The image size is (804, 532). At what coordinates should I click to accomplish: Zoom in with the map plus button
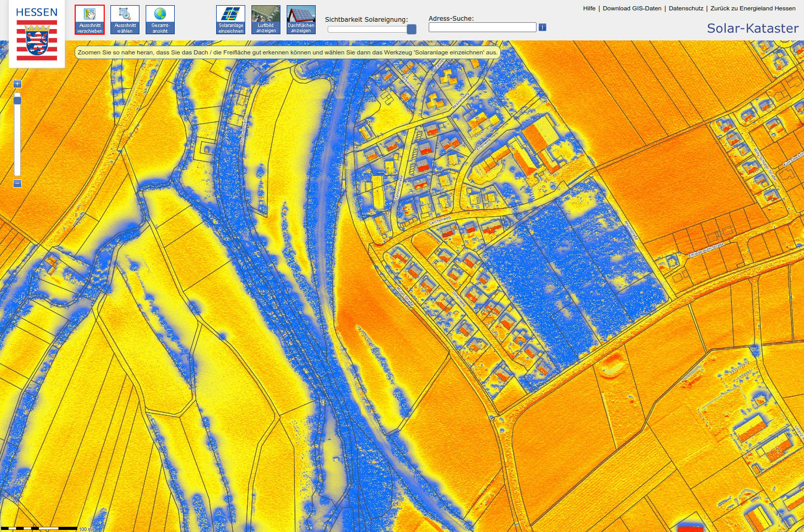[17, 84]
